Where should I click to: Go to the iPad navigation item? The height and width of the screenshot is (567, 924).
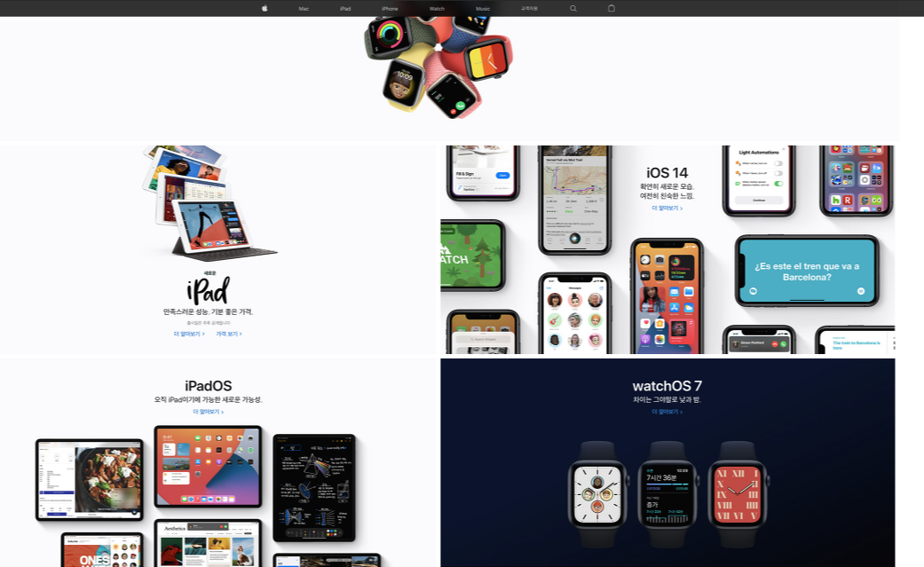[x=345, y=9]
